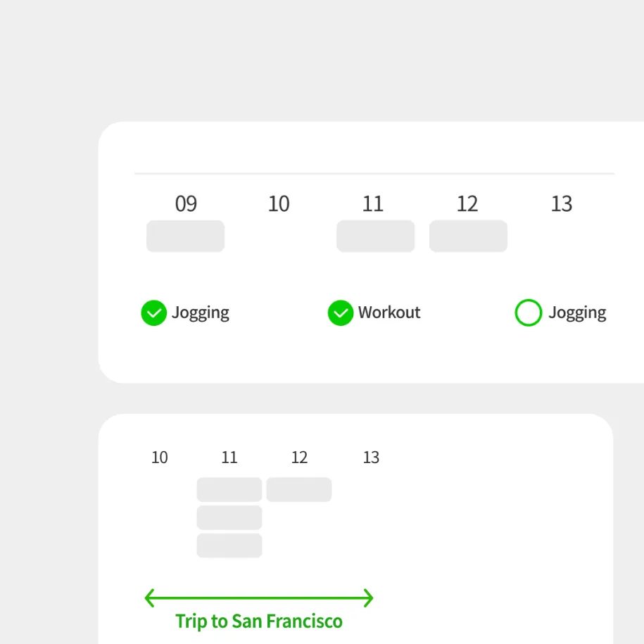Image resolution: width=644 pixels, height=644 pixels.
Task: Select day 13 in the trip calendar
Action: (371, 457)
